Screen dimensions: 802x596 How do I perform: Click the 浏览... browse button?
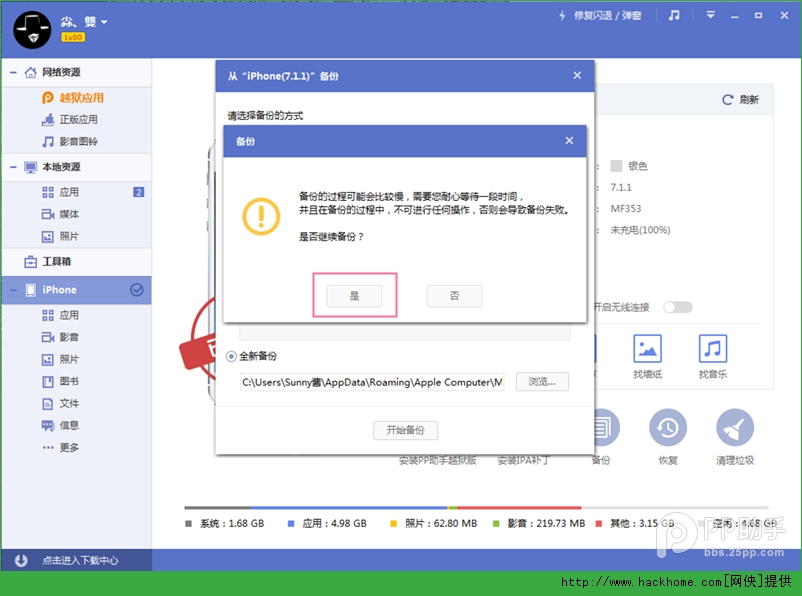click(x=542, y=382)
